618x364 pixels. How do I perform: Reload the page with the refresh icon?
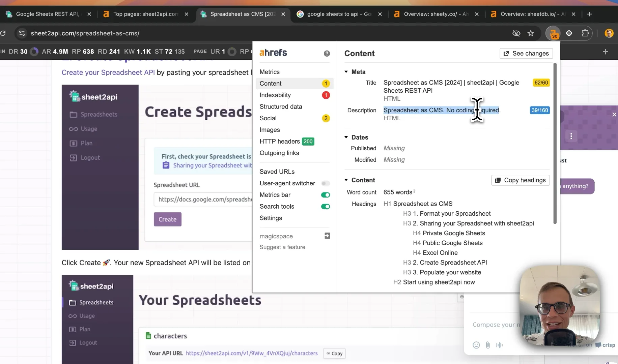[x=3, y=33]
